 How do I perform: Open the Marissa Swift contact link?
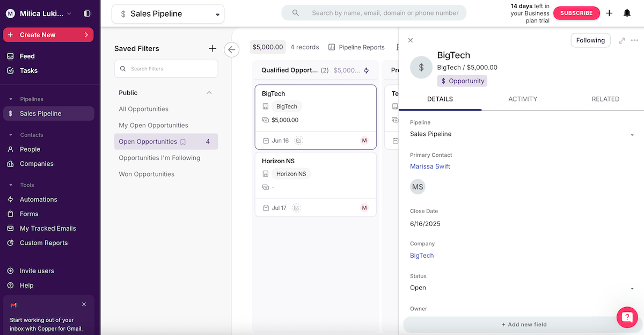[430, 166]
